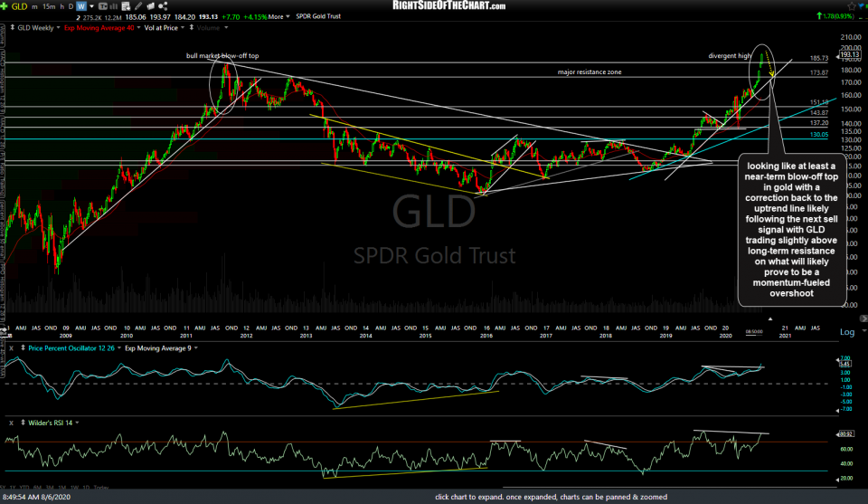
Task: Click the scroll-right arrow at chart edge
Action: pos(863,319)
